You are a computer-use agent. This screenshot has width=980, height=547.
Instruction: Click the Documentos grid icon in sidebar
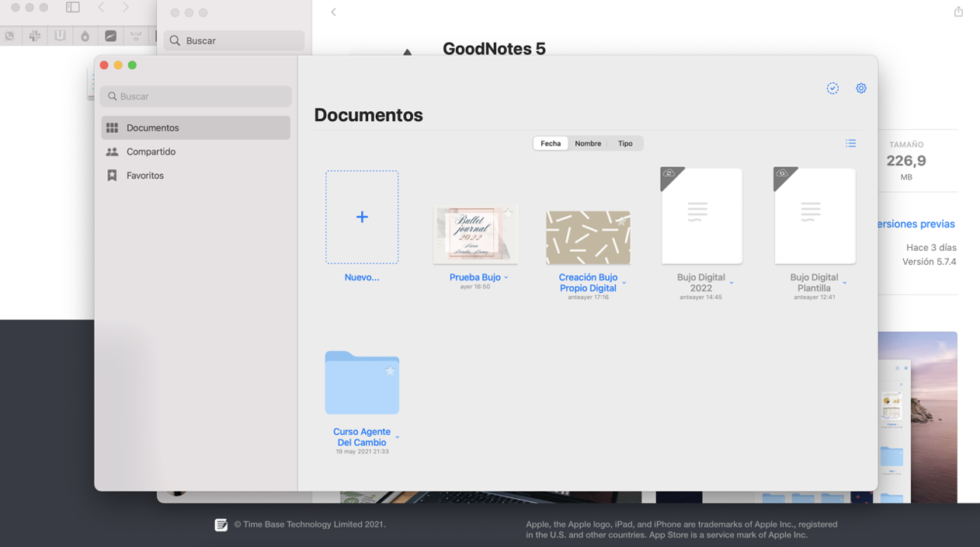112,127
